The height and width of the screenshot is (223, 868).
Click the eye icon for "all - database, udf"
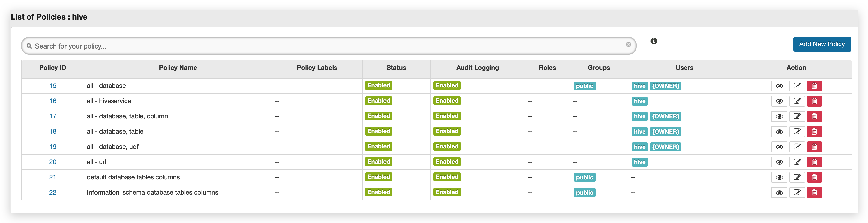click(779, 147)
